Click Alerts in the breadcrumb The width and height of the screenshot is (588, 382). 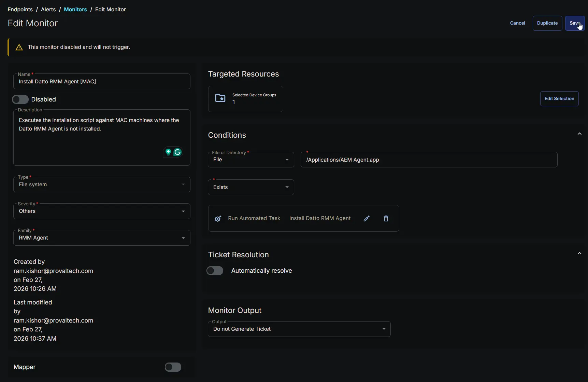(48, 10)
